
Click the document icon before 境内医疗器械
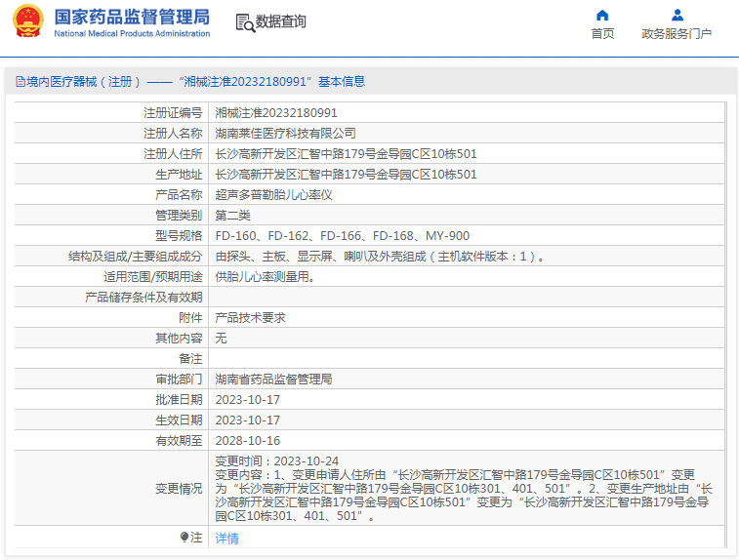point(21,82)
